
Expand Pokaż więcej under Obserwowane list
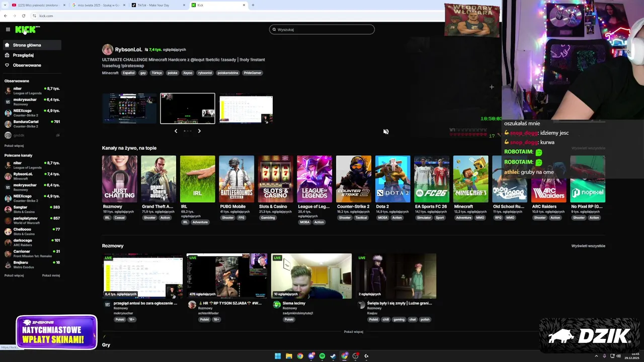[x=14, y=146]
